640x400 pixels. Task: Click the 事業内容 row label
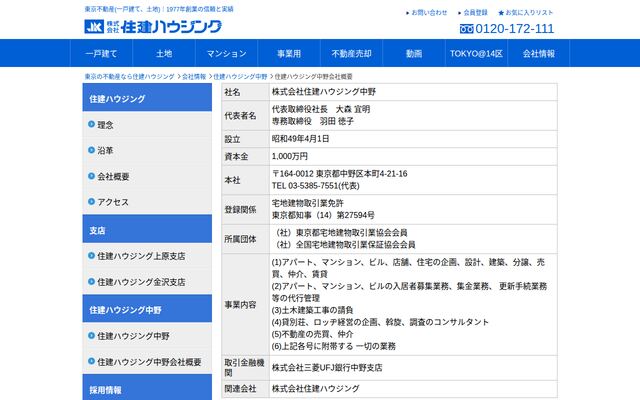coord(240,304)
